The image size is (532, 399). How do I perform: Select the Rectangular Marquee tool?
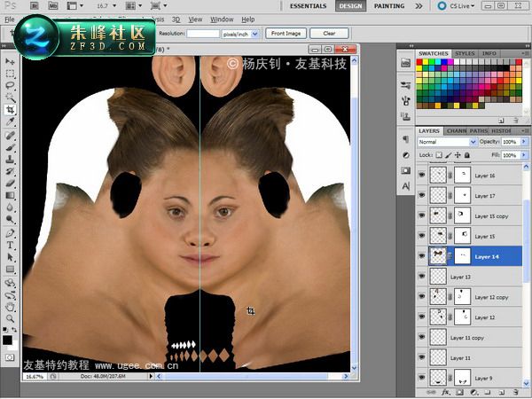(10, 74)
